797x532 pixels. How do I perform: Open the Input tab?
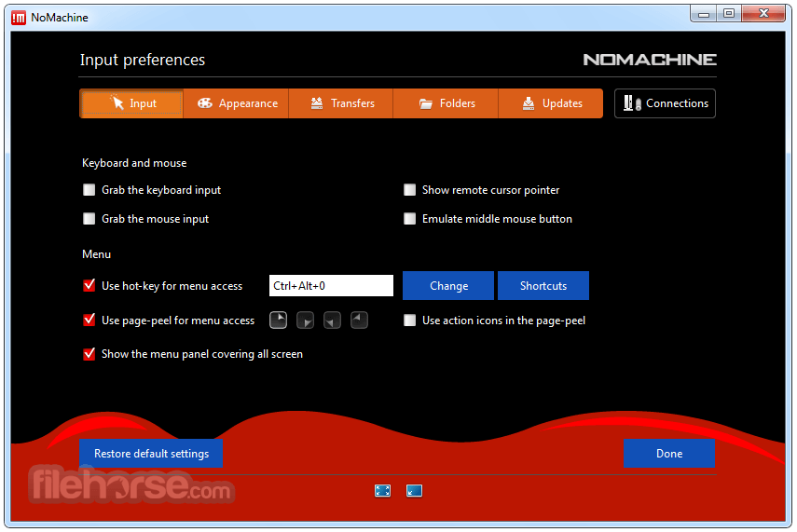click(131, 103)
